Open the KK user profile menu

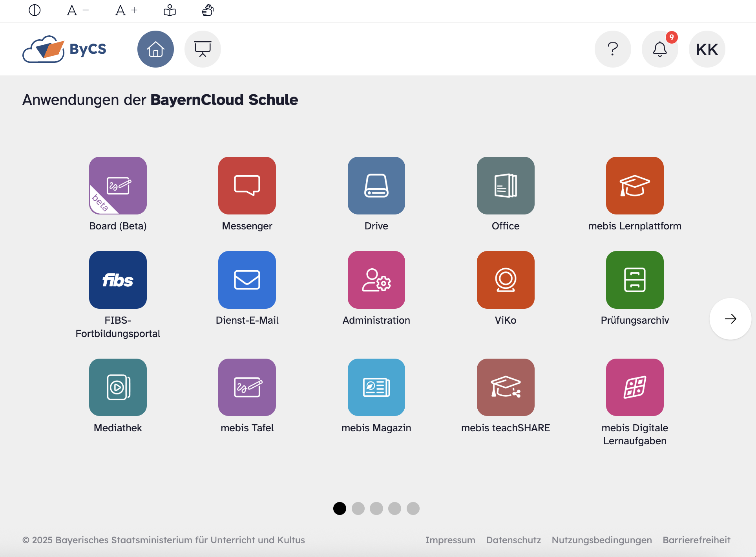click(707, 49)
